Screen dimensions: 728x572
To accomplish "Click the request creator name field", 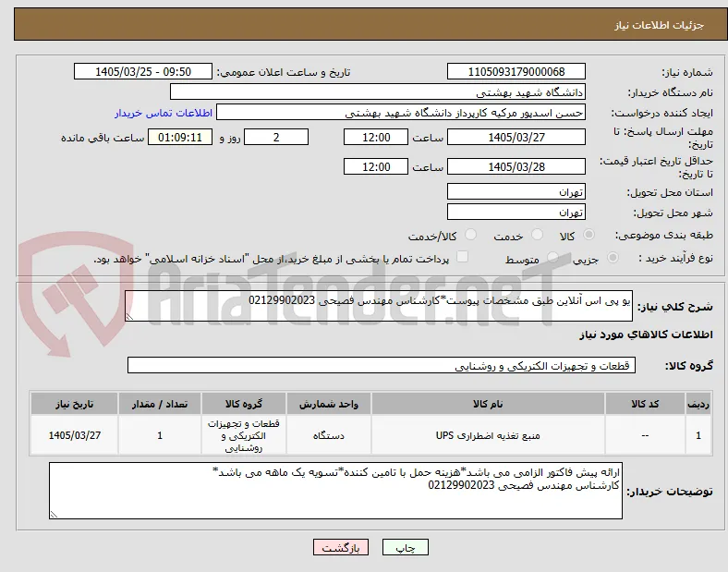I will point(401,113).
